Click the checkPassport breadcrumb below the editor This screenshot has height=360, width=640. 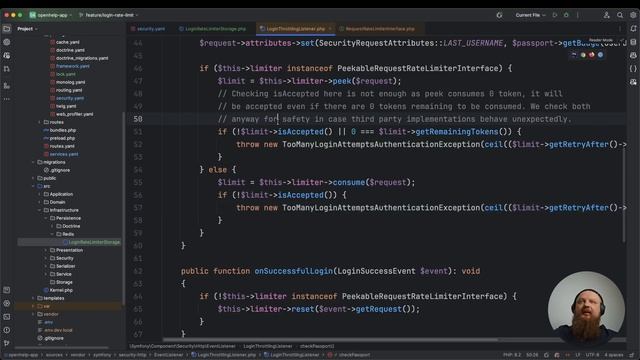[x=317, y=346]
